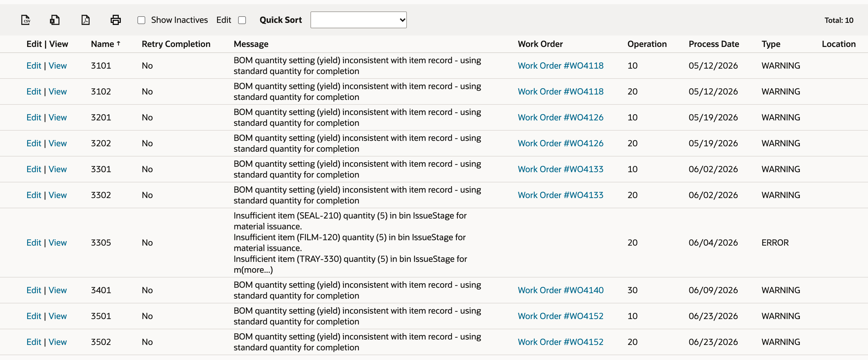
Task: Toggle the Edit checkbox
Action: click(x=242, y=20)
